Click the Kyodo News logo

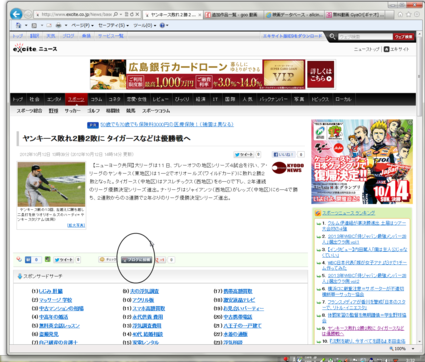288,167
